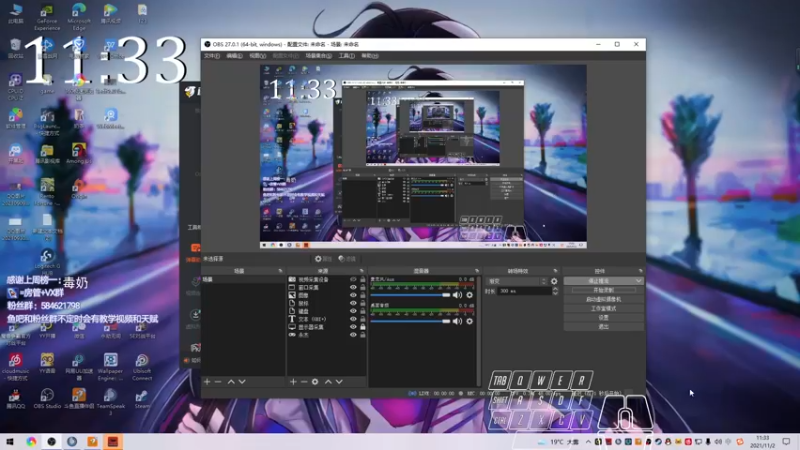Pop out the 控件 dock panel
This screenshot has width=800, height=450.
[640, 271]
